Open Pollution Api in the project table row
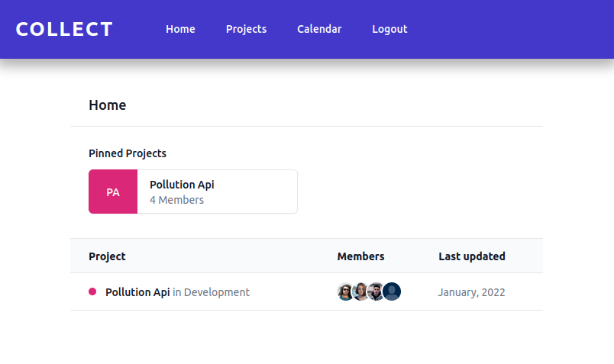This screenshot has height=364, width=614. [x=137, y=292]
